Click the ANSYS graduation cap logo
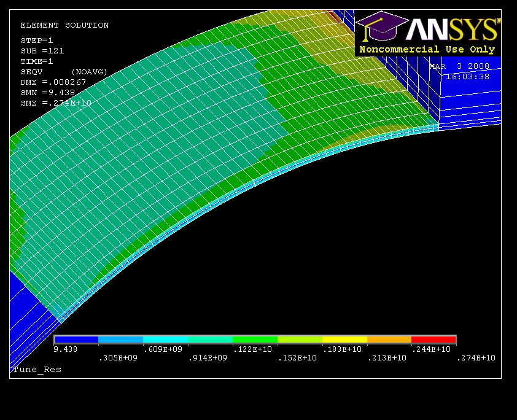The height and width of the screenshot is (420, 517). [x=383, y=26]
